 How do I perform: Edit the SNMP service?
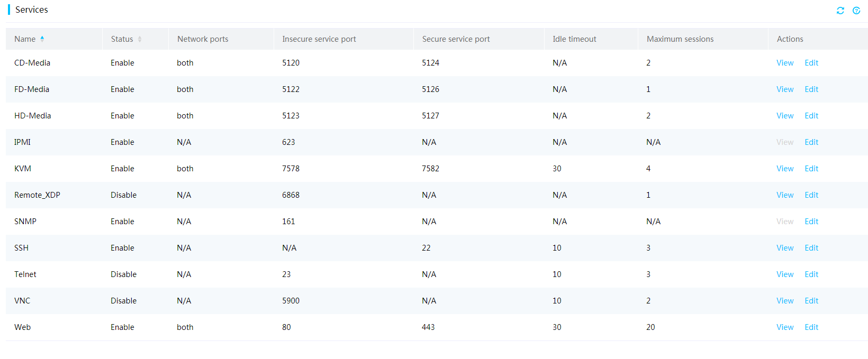pyautogui.click(x=811, y=222)
